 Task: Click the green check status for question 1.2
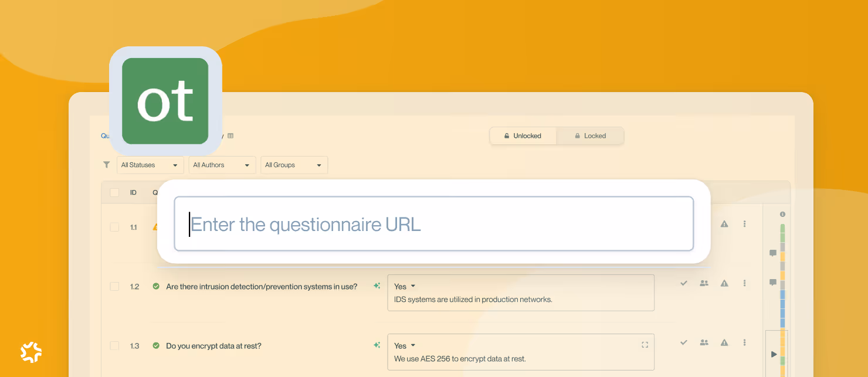click(156, 286)
